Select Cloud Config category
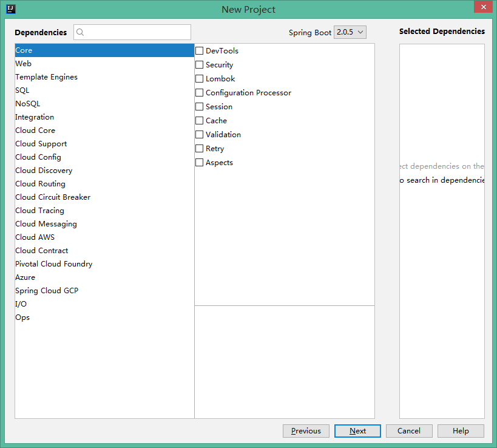The width and height of the screenshot is (497, 448). 104,157
